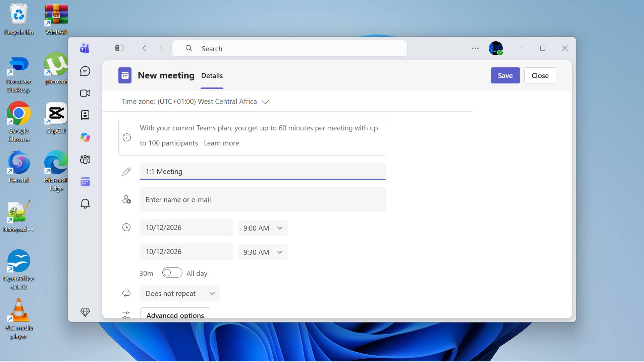Viewport: 644px width, 362px height.
Task: Click the recurrence repeat arrows icon
Action: pos(126,293)
